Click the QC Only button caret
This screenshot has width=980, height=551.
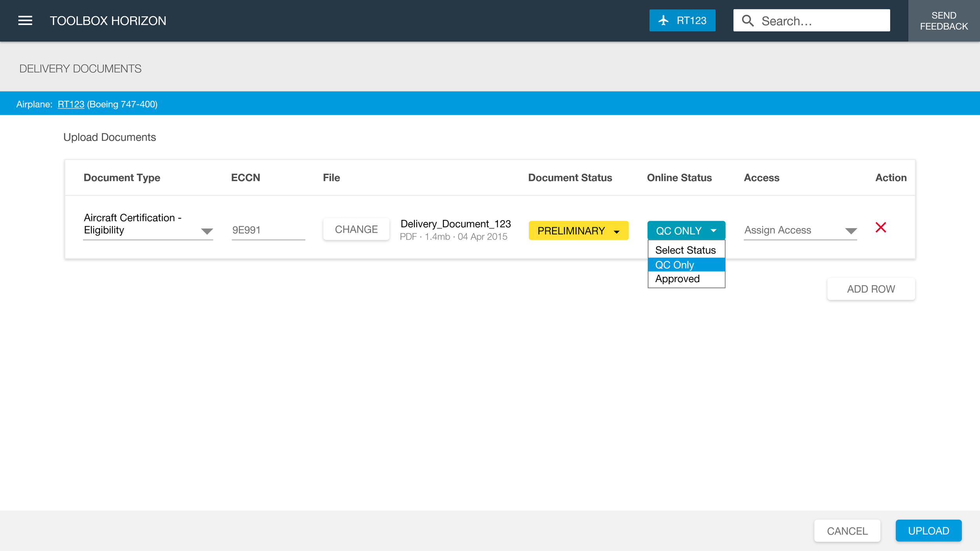click(x=713, y=231)
